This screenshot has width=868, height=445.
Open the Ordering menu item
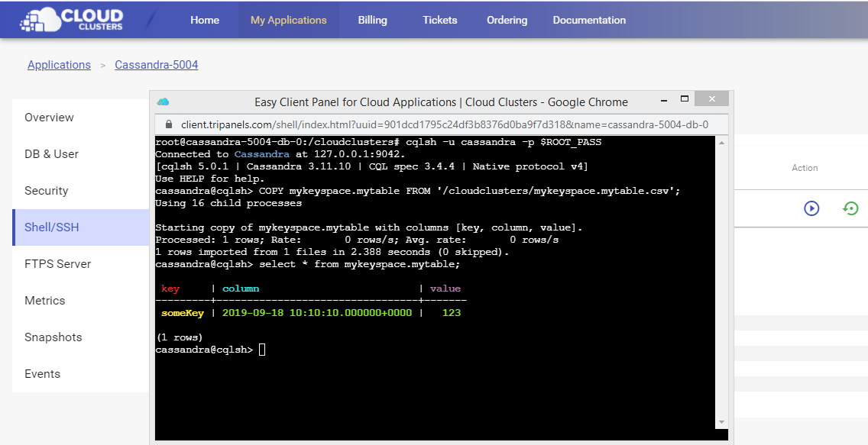[507, 20]
